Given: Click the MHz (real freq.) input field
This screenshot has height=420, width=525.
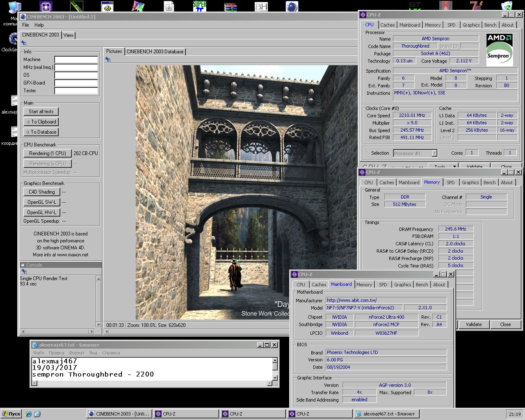Looking at the screenshot, I should [x=76, y=67].
